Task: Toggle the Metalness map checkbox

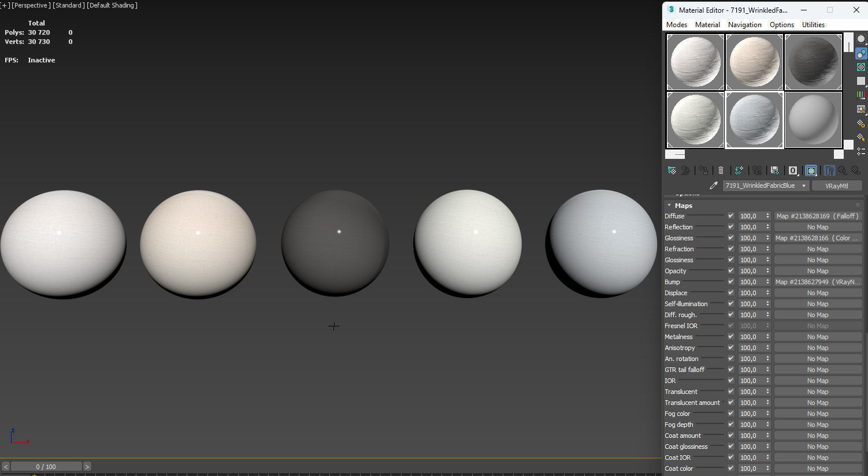Action: pos(730,337)
